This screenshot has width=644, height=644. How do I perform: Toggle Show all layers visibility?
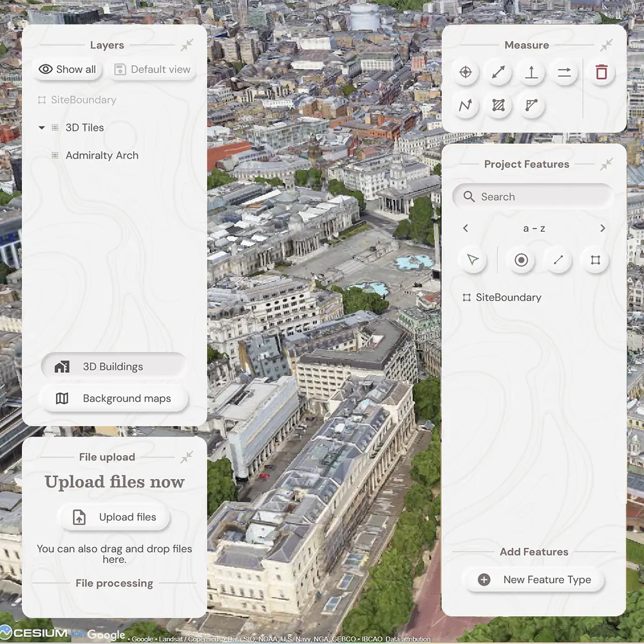[x=68, y=70]
